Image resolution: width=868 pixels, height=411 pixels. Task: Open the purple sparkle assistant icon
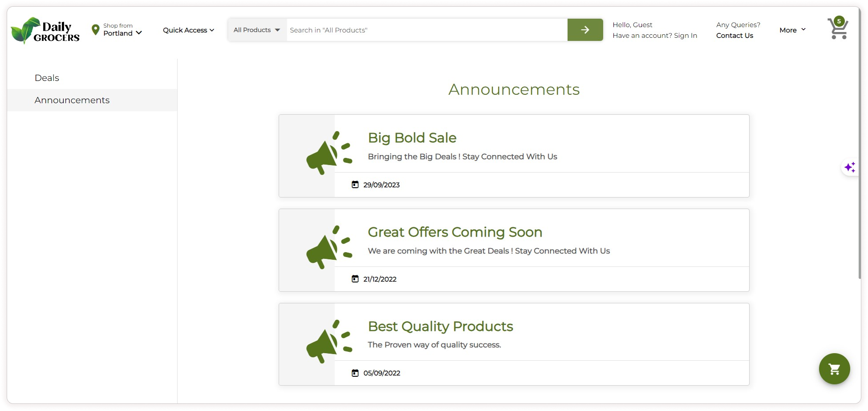[849, 167]
